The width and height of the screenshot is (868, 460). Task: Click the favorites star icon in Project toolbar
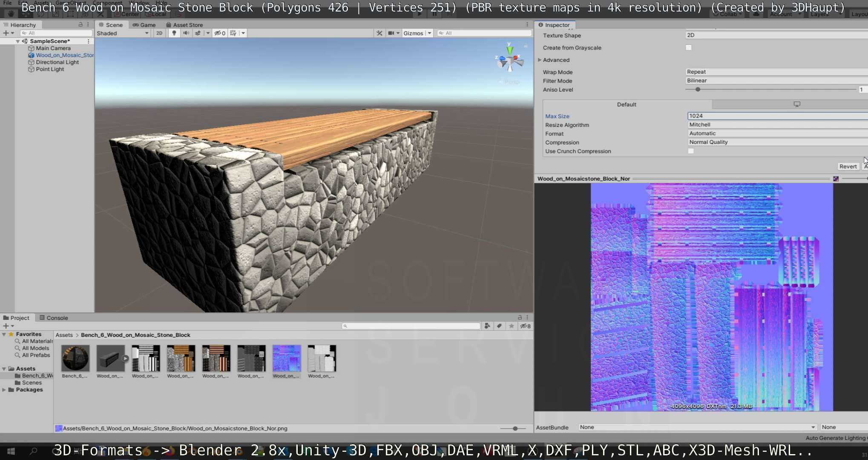(511, 326)
